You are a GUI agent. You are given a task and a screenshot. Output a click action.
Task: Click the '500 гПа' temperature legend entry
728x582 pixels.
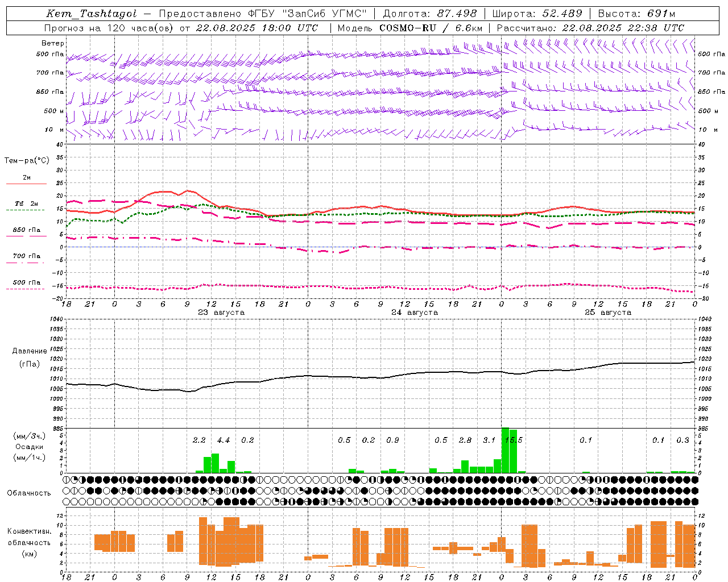[27, 282]
